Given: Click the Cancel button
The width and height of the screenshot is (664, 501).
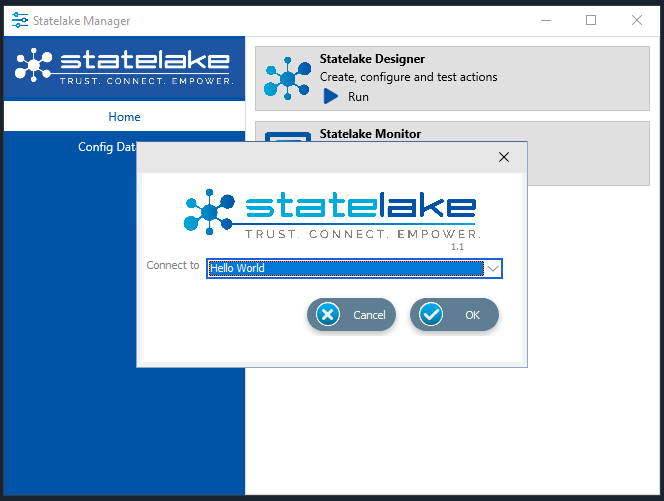Looking at the screenshot, I should [351, 315].
